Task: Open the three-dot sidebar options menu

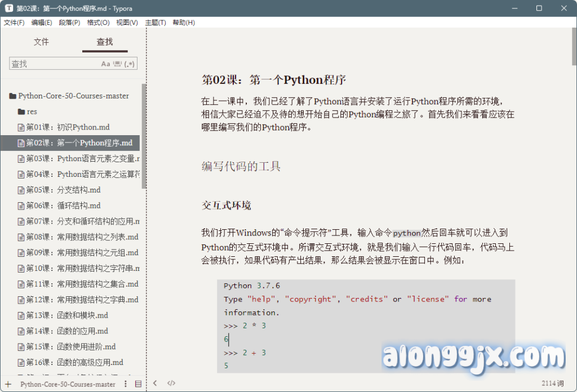Action: point(125,384)
